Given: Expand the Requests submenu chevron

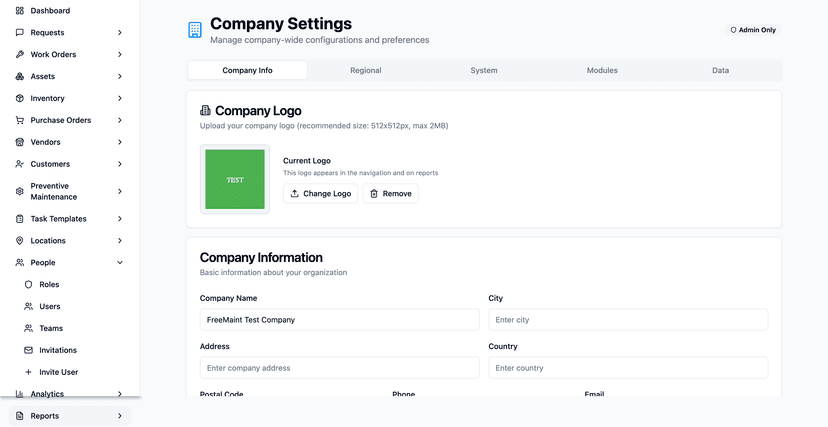Looking at the screenshot, I should [120, 32].
